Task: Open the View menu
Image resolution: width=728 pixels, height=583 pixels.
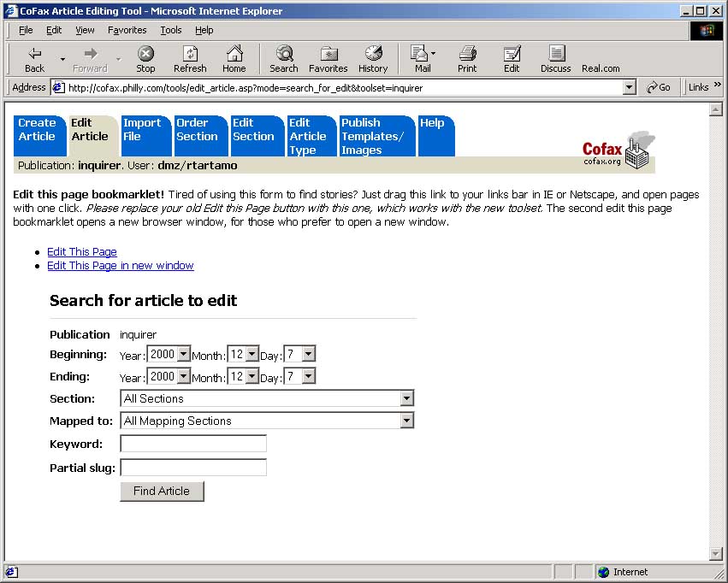Action: pyautogui.click(x=85, y=30)
